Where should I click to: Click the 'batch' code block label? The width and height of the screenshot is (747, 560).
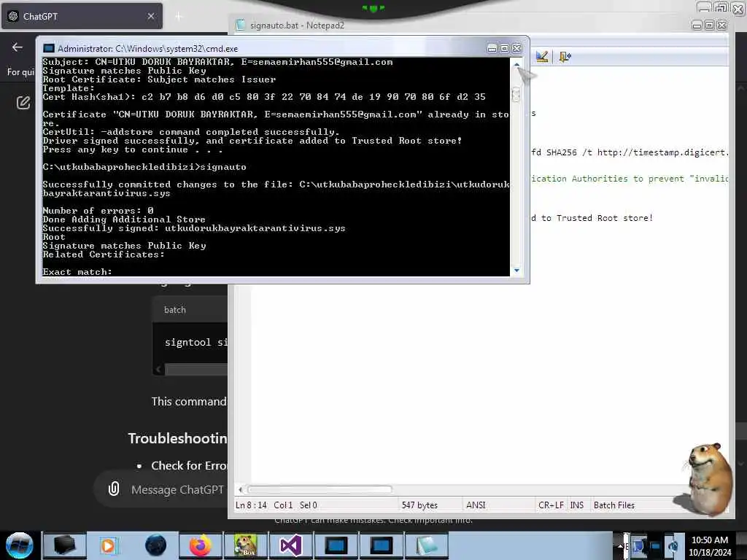click(175, 309)
